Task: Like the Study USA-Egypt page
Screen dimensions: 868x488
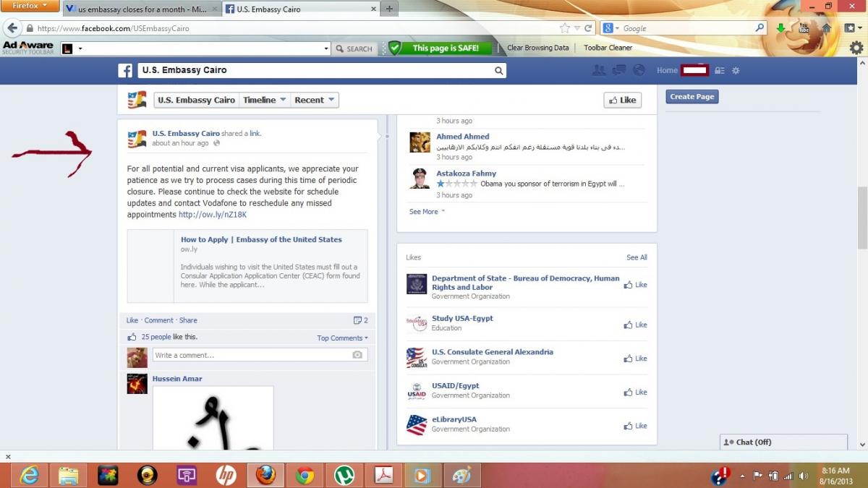Action: 635,325
